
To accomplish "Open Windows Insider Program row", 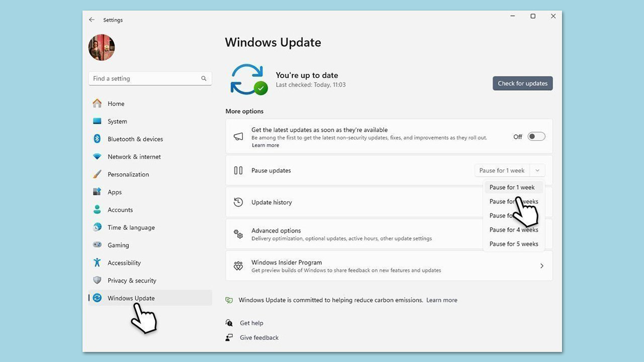I will pos(389,266).
